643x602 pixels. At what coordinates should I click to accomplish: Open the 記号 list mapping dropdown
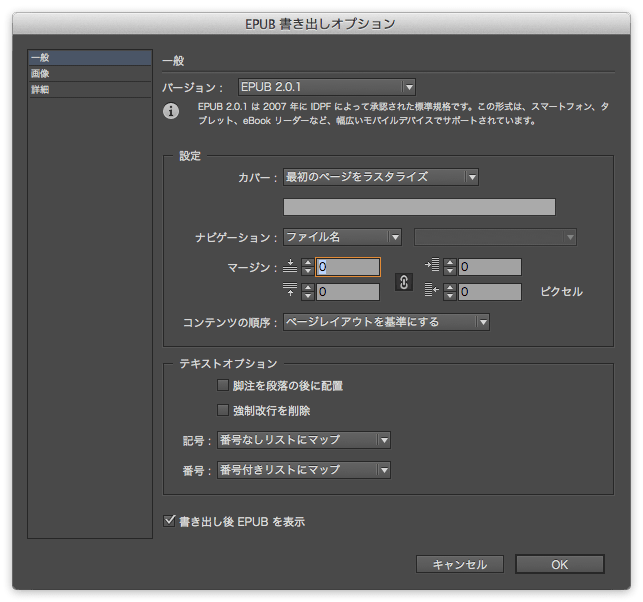[303, 440]
